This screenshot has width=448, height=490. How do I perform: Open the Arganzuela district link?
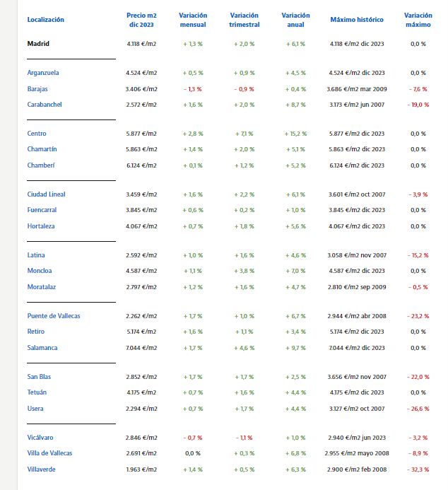click(x=43, y=73)
